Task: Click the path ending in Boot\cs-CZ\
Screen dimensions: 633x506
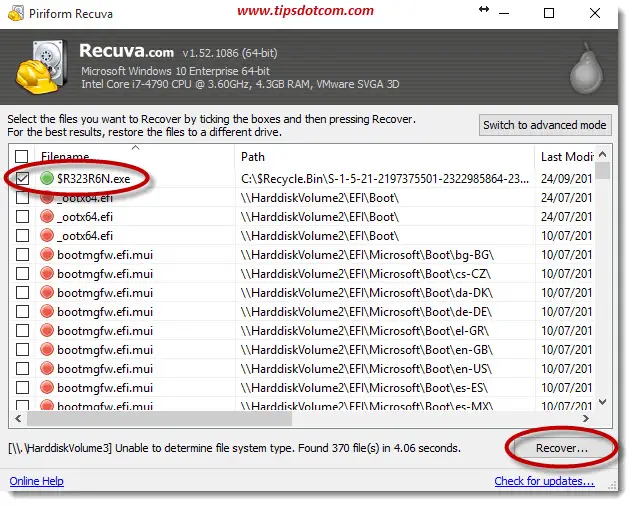Action: coord(366,273)
